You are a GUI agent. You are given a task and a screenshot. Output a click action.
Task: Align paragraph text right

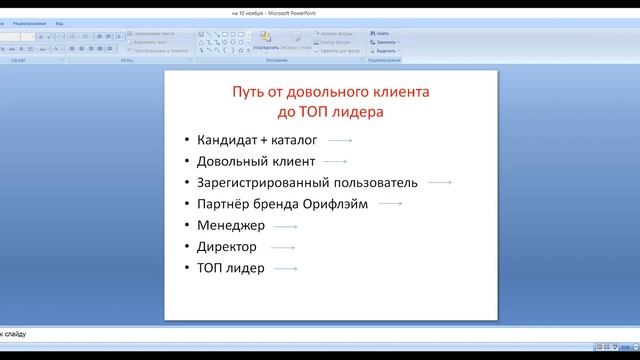91,49
